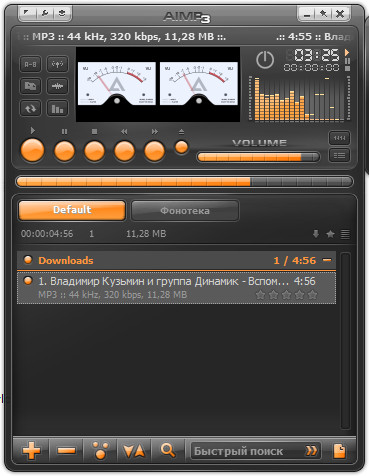369x476 pixels.
Task: Go to the previous track
Action: tap(124, 151)
